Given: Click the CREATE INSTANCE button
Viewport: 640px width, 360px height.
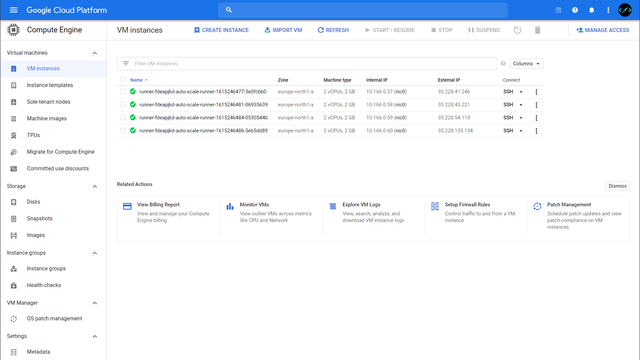Looking at the screenshot, I should tap(221, 30).
